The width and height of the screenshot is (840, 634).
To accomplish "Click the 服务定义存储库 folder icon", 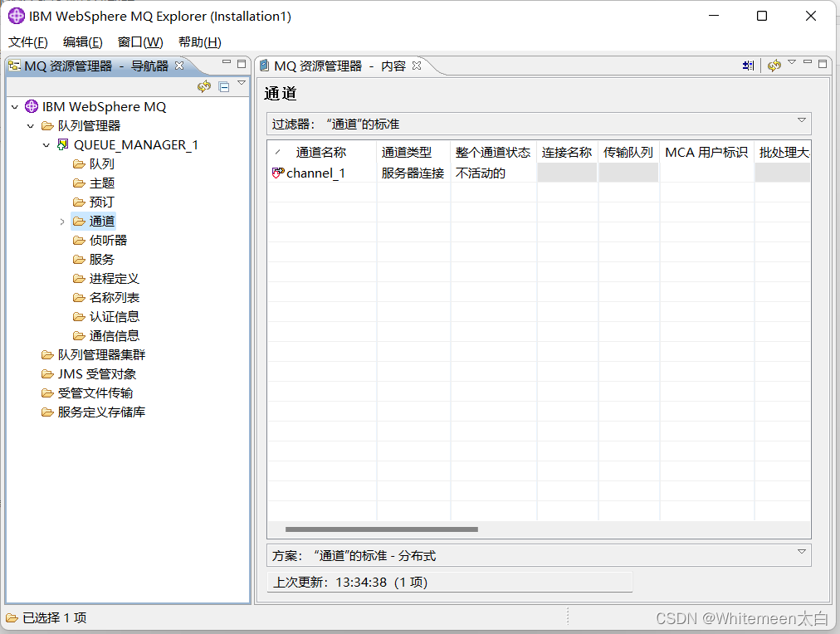I will pos(47,412).
